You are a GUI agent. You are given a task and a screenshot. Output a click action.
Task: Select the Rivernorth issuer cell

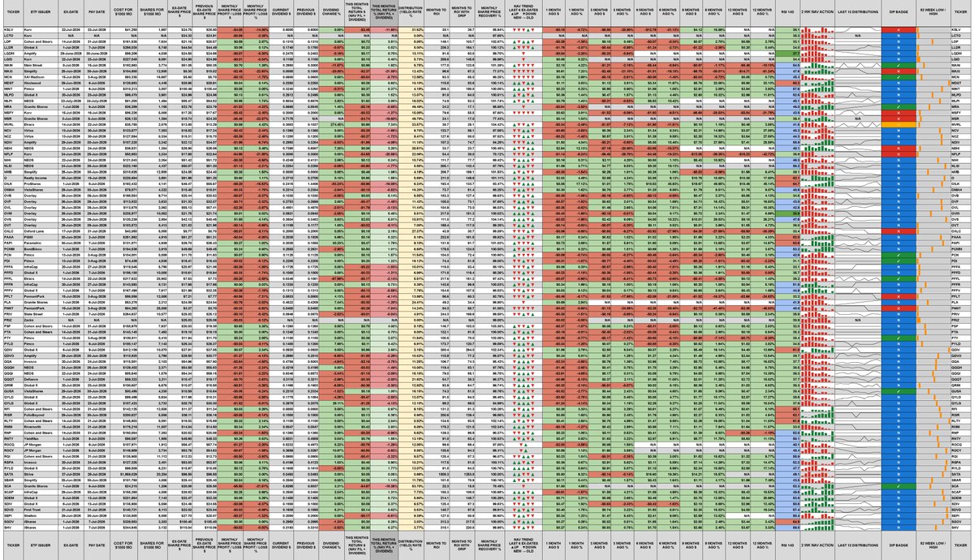(x=41, y=427)
